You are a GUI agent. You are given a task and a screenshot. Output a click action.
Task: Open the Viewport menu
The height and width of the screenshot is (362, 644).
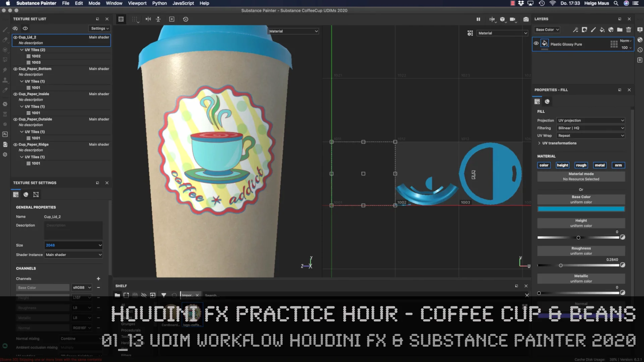pos(137,3)
